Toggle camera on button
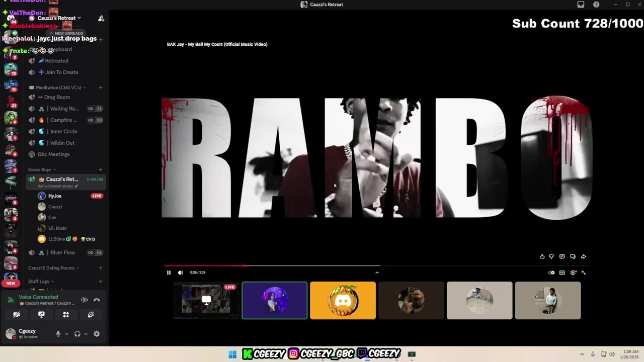644x362 pixels. click(x=17, y=315)
